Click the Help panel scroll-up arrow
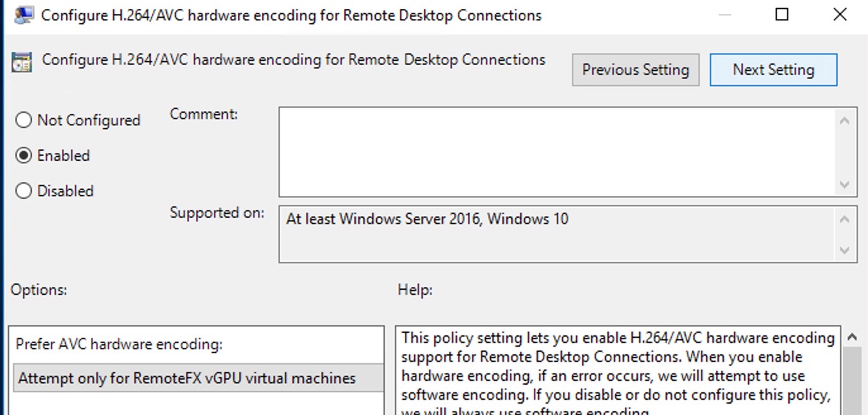This screenshot has height=415, width=868. click(851, 336)
